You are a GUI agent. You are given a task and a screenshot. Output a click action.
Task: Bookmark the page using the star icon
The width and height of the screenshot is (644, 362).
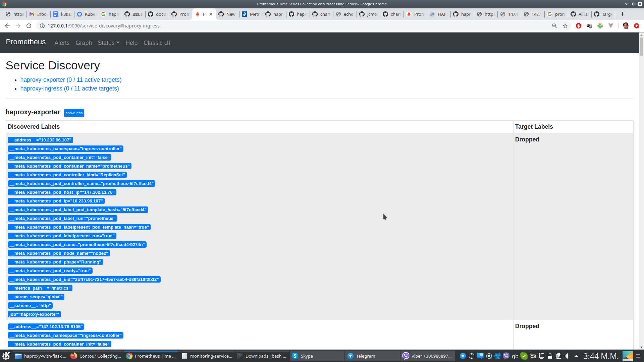tap(566, 26)
